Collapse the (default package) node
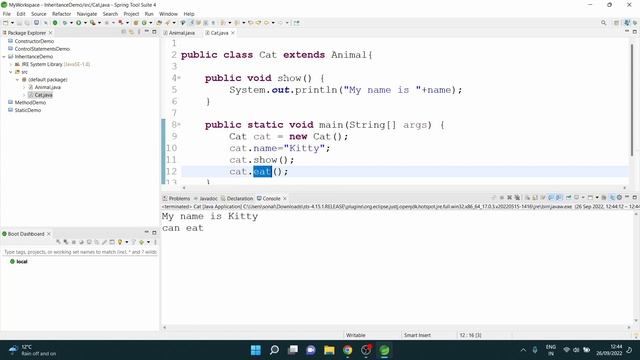 tap(18, 80)
